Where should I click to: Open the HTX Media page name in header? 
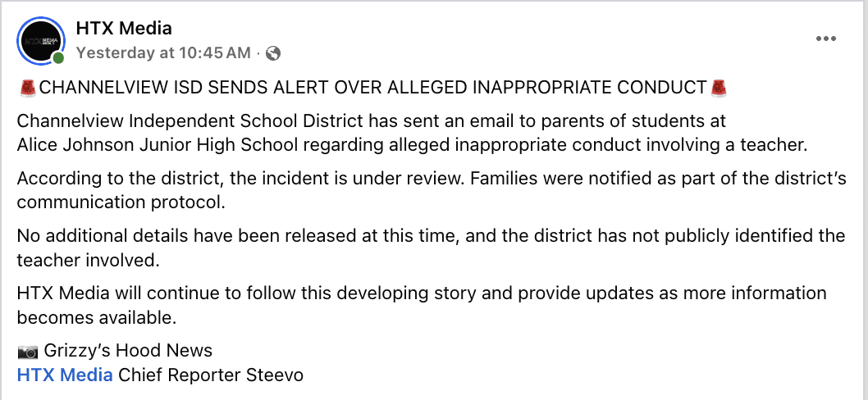coord(124,28)
